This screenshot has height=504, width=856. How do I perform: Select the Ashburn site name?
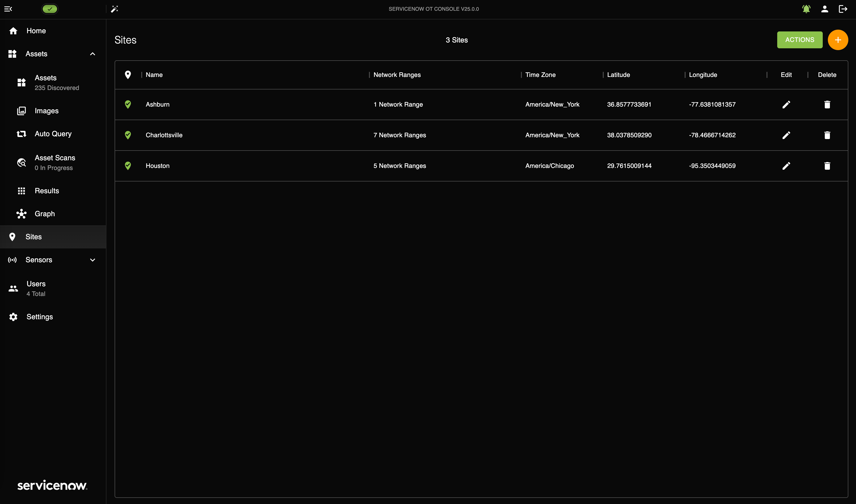(x=157, y=104)
